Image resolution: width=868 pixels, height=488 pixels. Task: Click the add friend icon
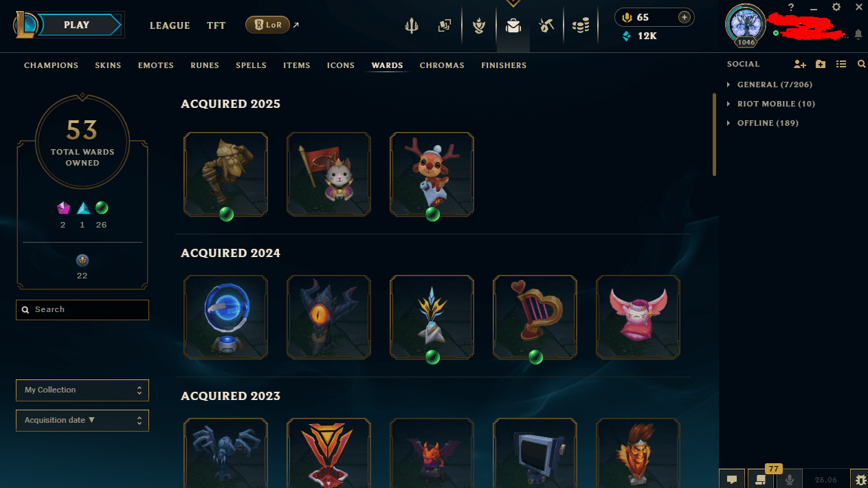coord(799,64)
